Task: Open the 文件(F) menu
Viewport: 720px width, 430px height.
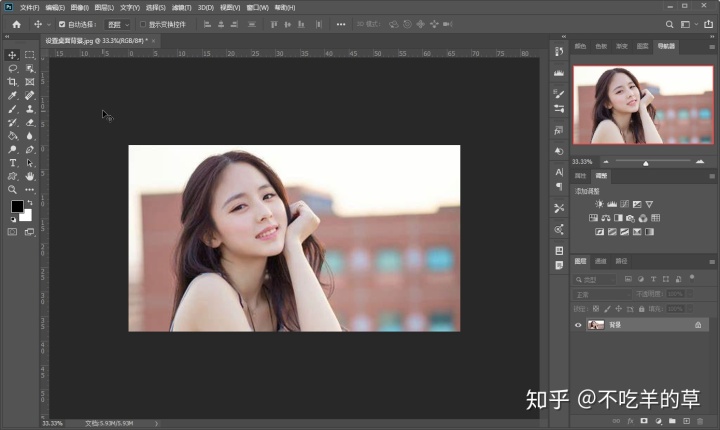Action: pos(29,8)
